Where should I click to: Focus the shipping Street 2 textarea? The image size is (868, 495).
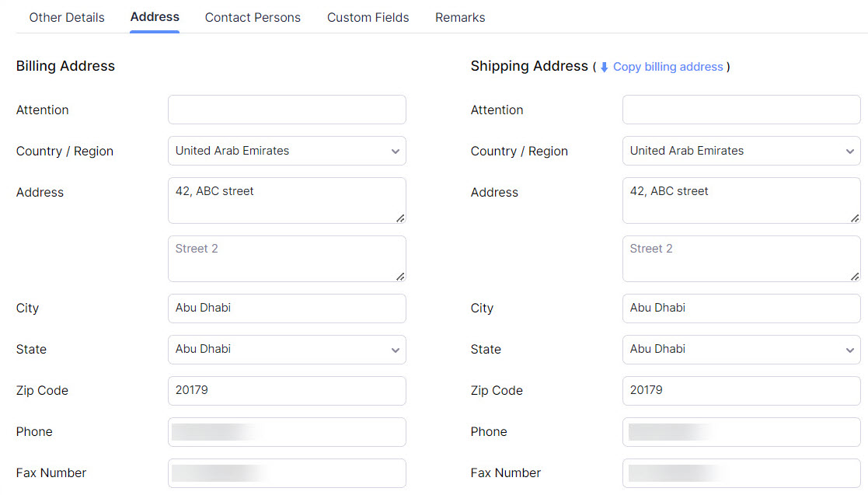tap(741, 258)
